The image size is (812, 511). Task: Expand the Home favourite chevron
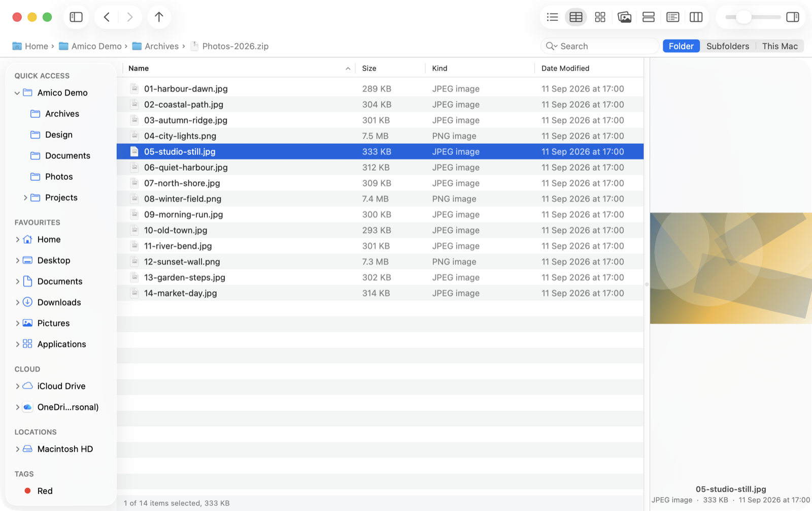[x=17, y=239]
